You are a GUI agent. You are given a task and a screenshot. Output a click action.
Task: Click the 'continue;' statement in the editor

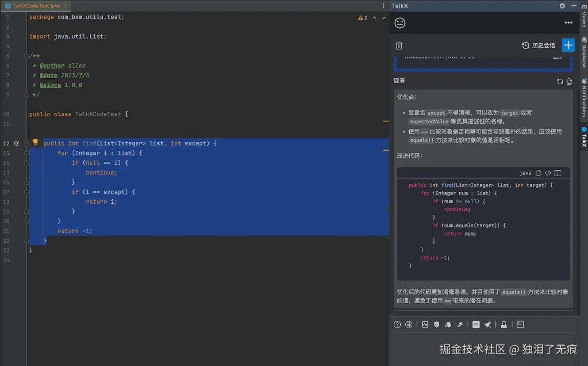click(x=102, y=172)
